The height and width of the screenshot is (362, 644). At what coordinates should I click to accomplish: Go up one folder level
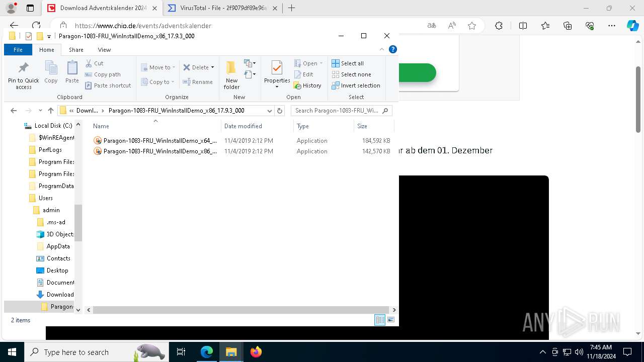click(50, 111)
